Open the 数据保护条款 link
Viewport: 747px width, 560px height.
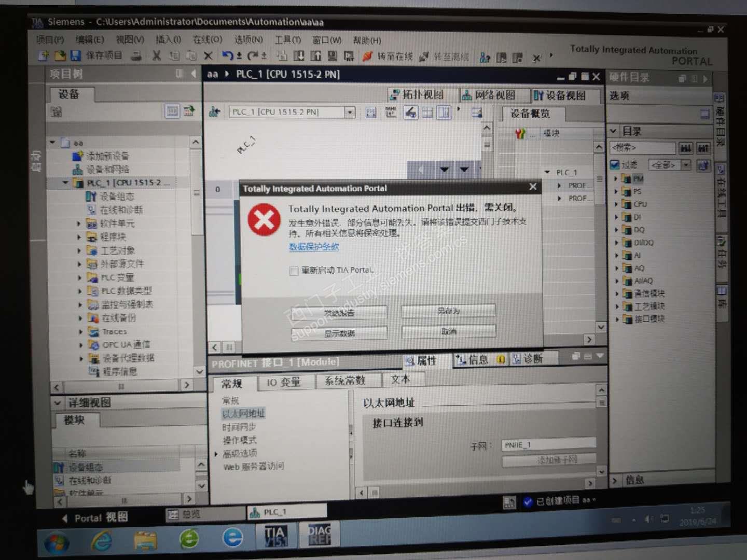pos(314,246)
